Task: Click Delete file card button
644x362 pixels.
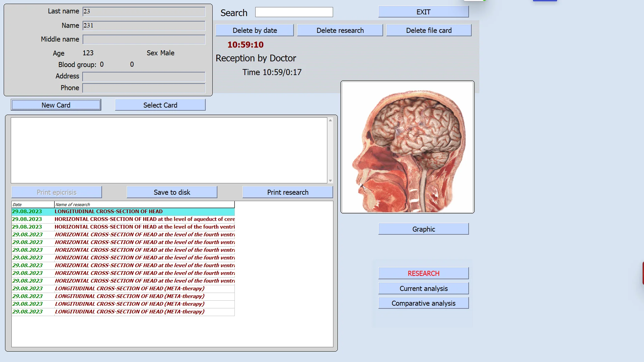Action: [429, 30]
